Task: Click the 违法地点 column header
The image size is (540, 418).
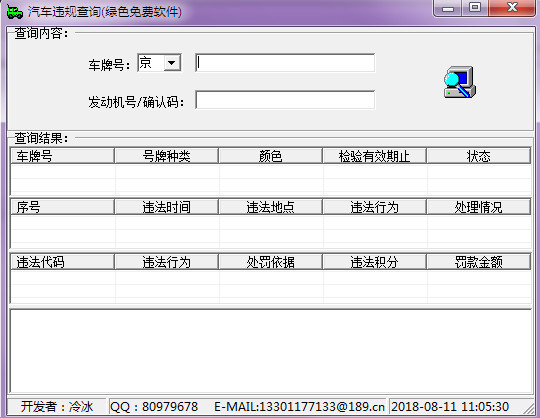Action: 270,207
